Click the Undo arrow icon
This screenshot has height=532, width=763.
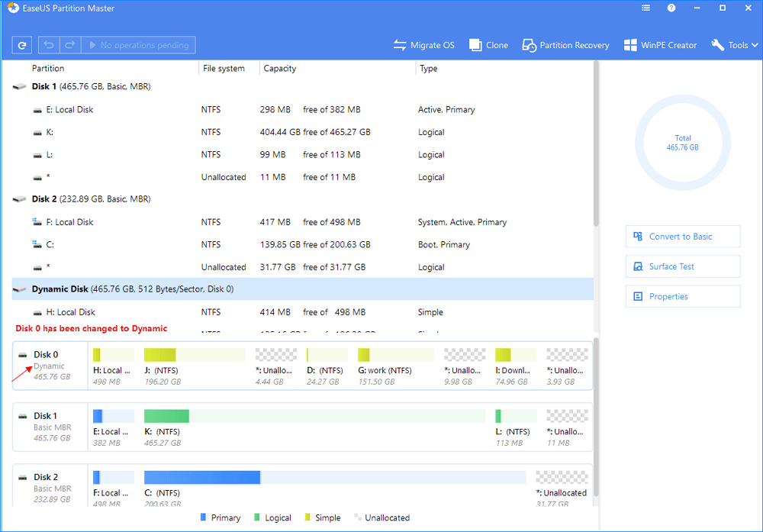click(48, 45)
